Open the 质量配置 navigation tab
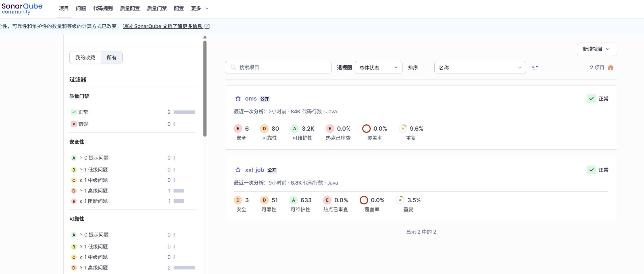Screen dimensions: 644x274 (130, 9)
